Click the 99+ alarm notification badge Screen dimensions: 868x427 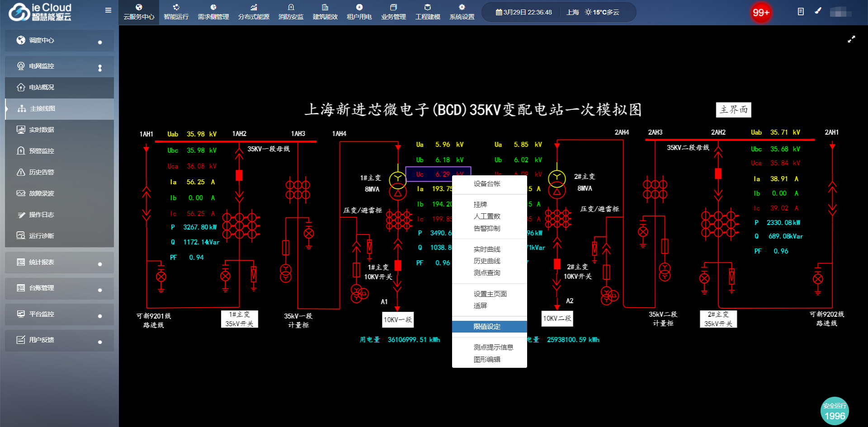(761, 13)
